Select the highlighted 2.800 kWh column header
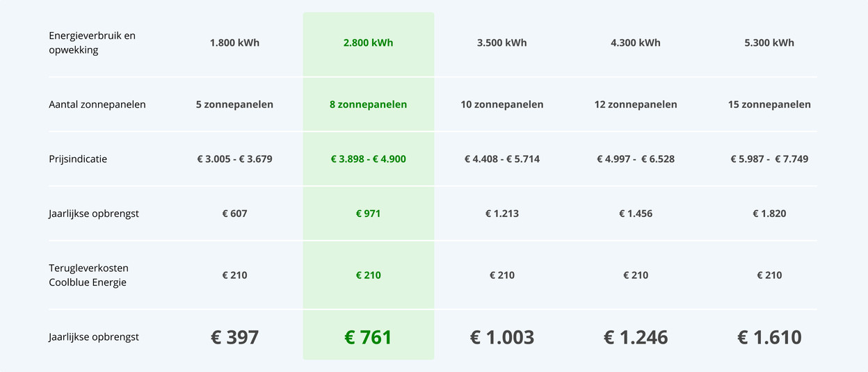 coord(368,42)
